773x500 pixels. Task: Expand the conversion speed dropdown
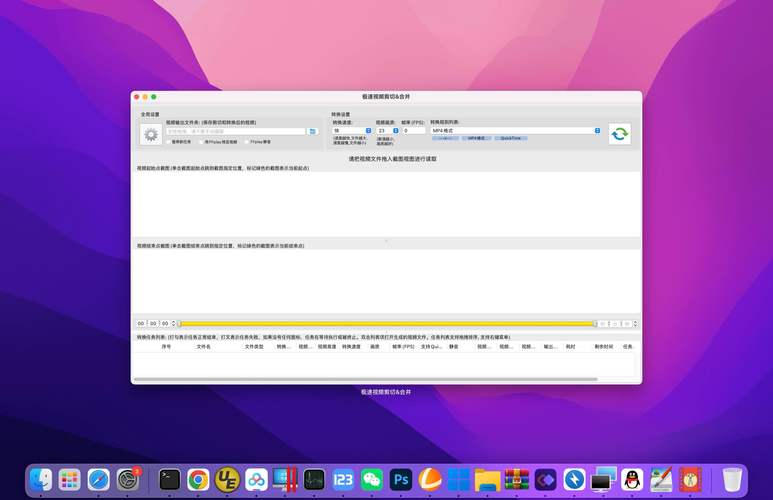368,130
